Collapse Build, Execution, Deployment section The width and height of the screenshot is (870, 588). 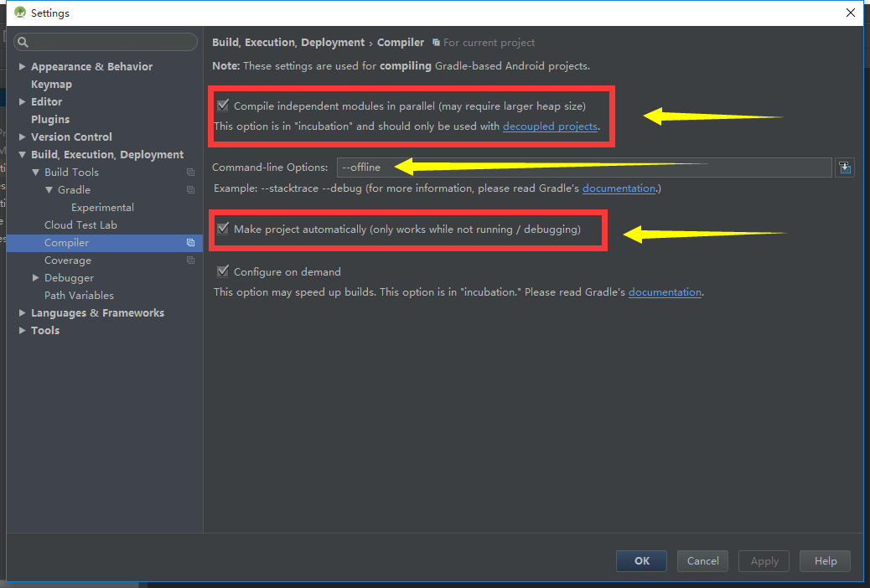click(22, 155)
